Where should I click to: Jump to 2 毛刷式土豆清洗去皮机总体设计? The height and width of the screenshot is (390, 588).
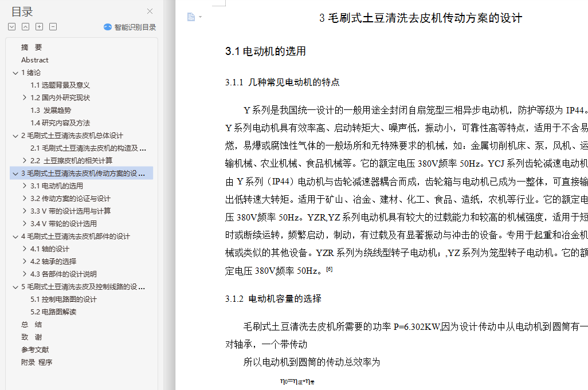(72, 136)
